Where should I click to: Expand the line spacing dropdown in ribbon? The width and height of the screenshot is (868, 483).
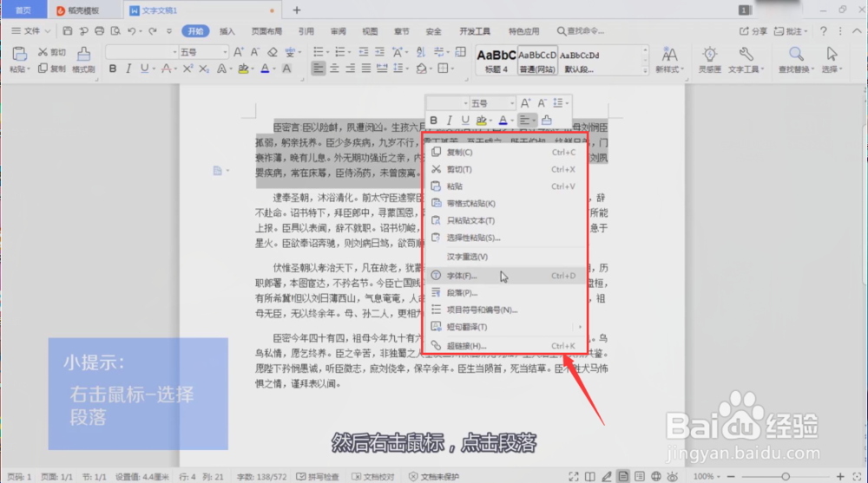coord(407,69)
